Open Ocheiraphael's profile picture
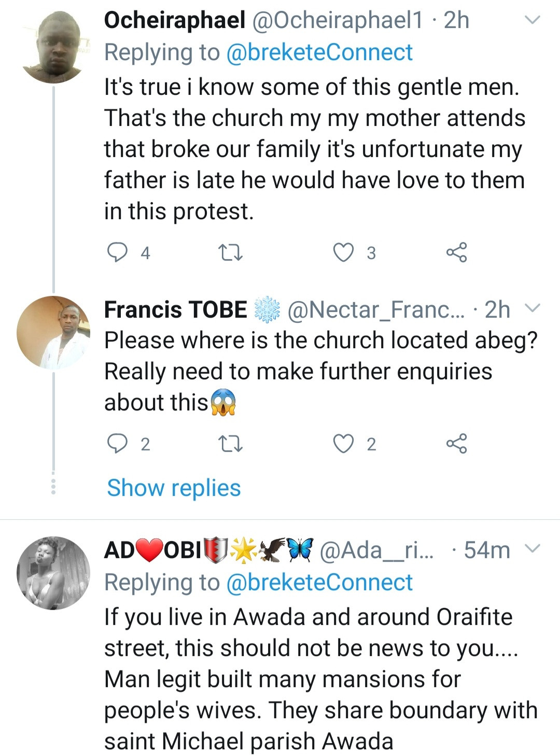Image resolution: width=560 pixels, height=756 pixels. click(x=53, y=48)
